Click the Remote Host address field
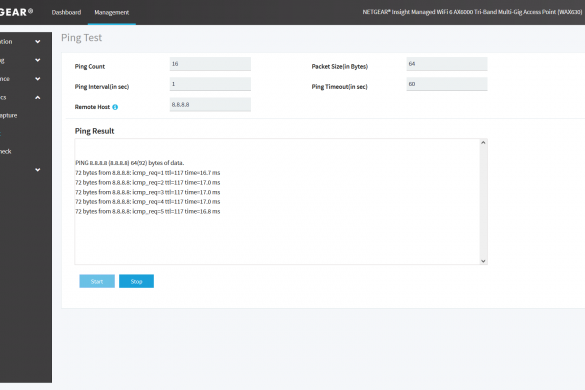 pyautogui.click(x=210, y=104)
